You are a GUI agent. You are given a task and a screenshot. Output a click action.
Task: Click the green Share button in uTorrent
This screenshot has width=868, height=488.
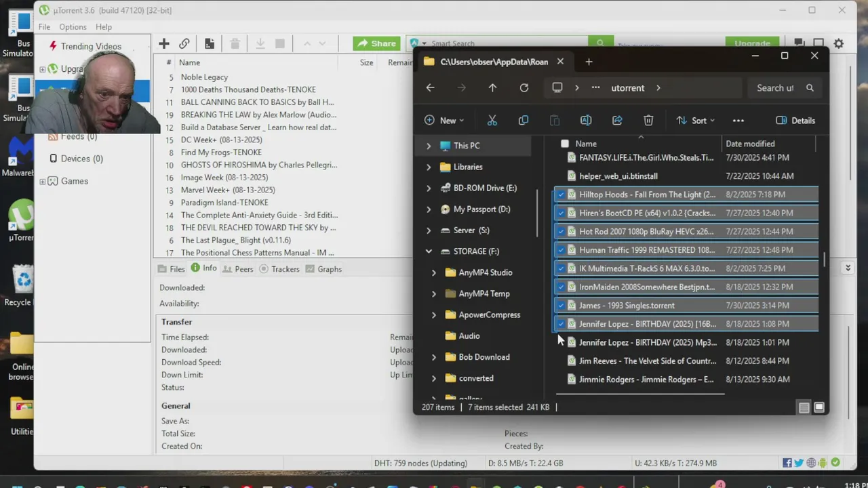pos(376,43)
